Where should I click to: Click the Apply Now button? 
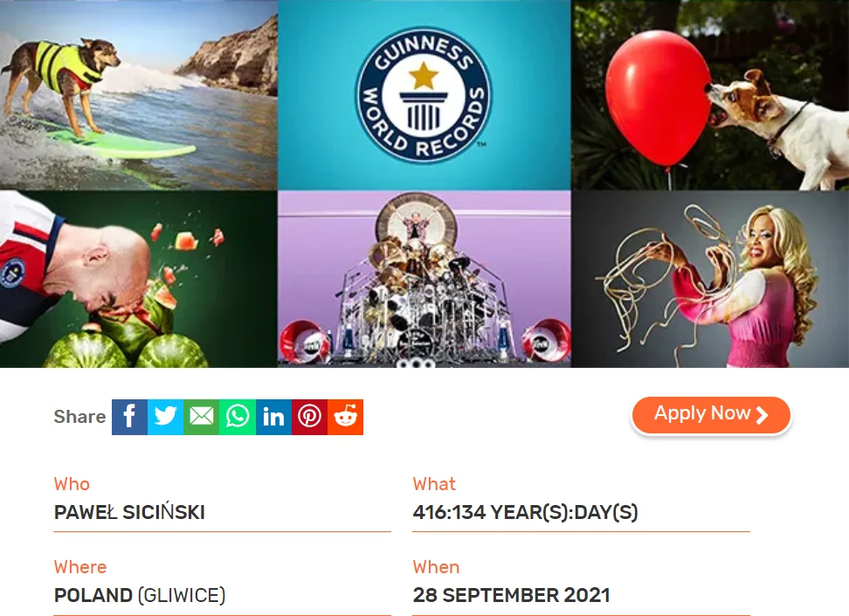tap(711, 414)
